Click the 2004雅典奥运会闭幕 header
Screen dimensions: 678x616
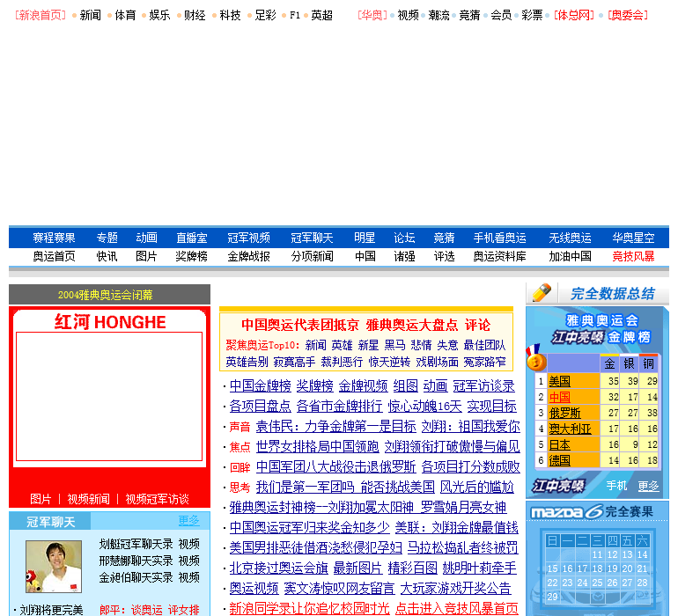click(x=105, y=296)
